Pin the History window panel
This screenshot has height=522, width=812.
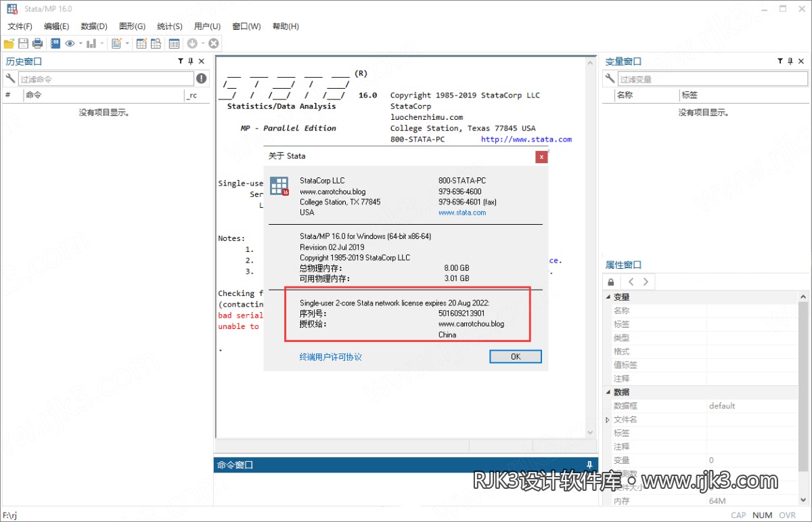[191, 61]
